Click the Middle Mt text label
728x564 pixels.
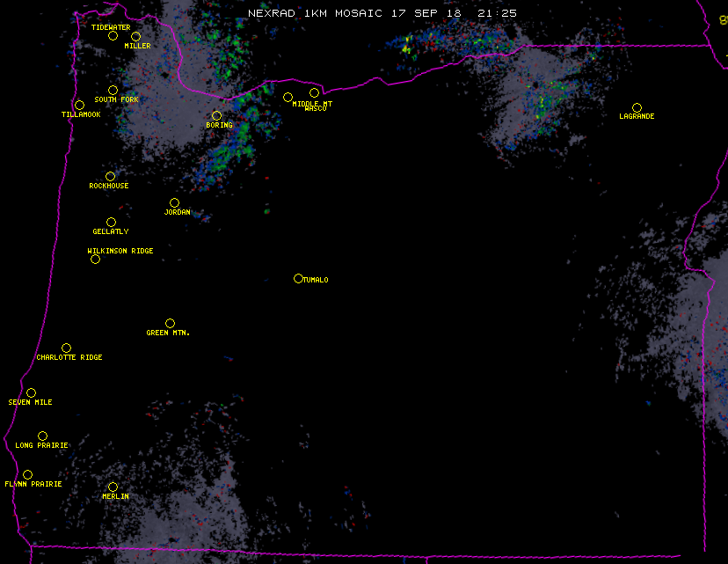coord(312,104)
